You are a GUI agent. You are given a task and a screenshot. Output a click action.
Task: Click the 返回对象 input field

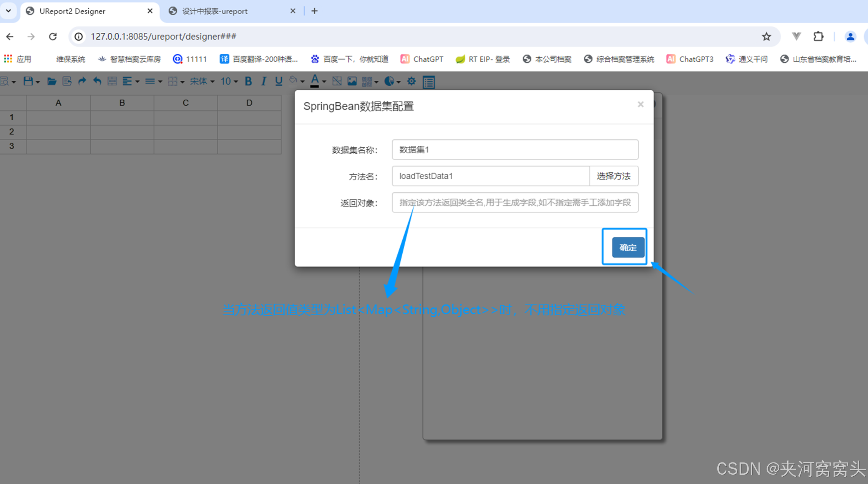[x=515, y=203]
